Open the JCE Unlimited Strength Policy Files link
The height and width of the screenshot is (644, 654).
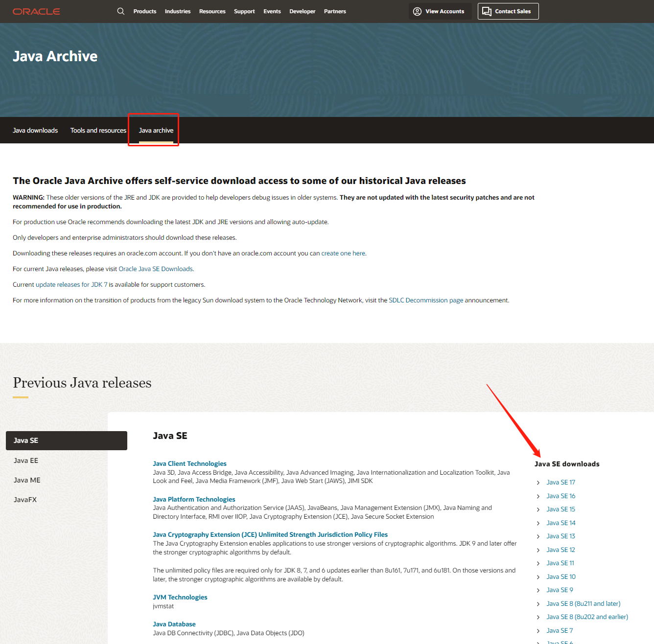tap(270, 534)
